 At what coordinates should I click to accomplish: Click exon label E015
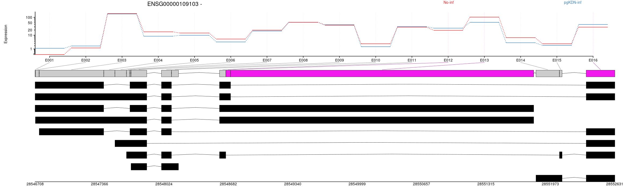coord(557,60)
